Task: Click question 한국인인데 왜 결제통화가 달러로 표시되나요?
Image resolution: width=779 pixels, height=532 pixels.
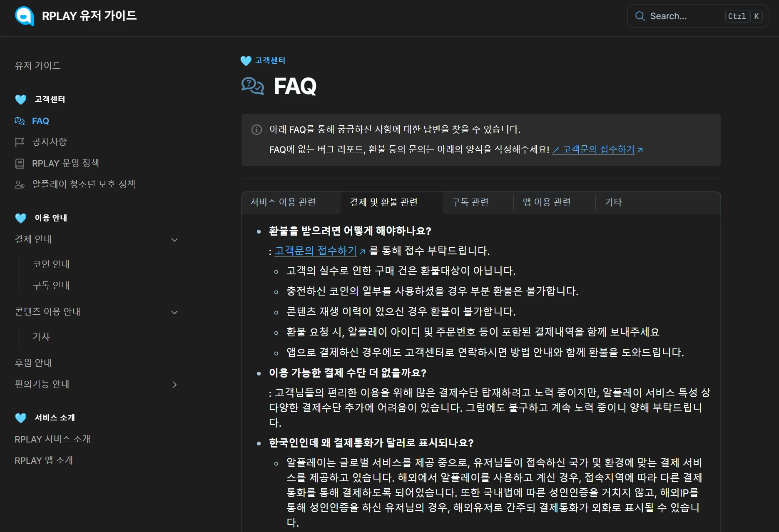Action: point(371,443)
